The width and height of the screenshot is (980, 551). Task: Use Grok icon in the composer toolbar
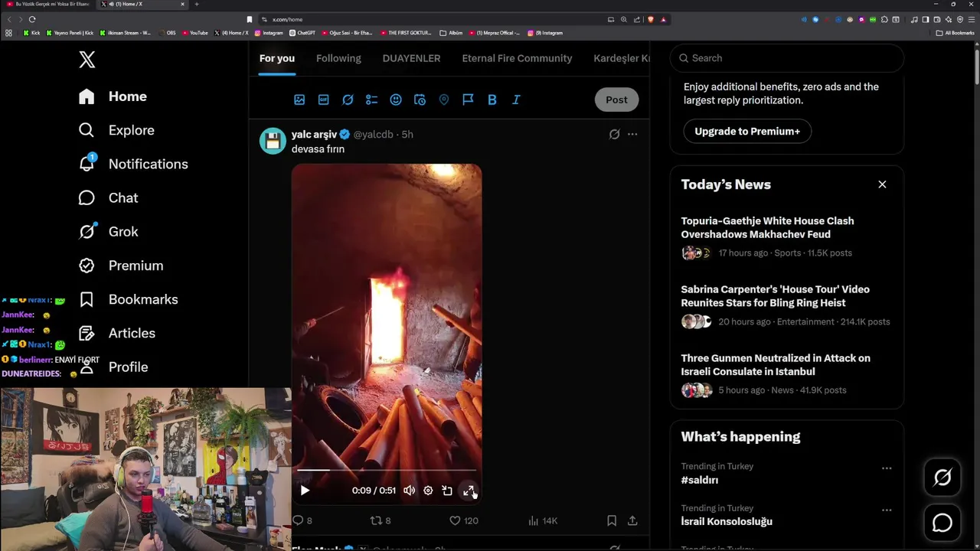[348, 99]
